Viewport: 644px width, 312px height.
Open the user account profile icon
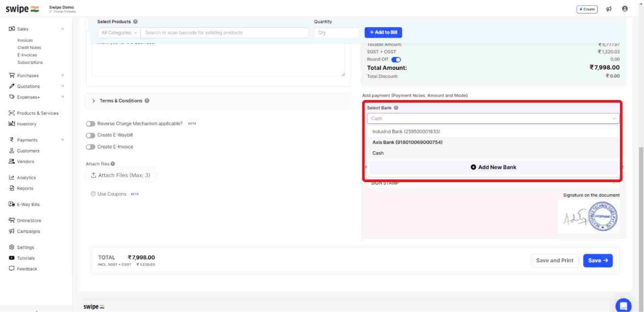[x=625, y=9]
